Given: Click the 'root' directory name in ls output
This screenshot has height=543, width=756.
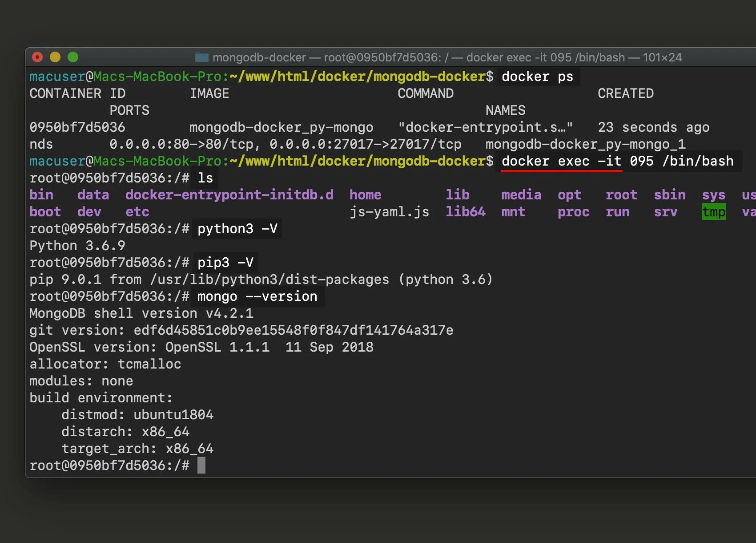Looking at the screenshot, I should point(622,195).
